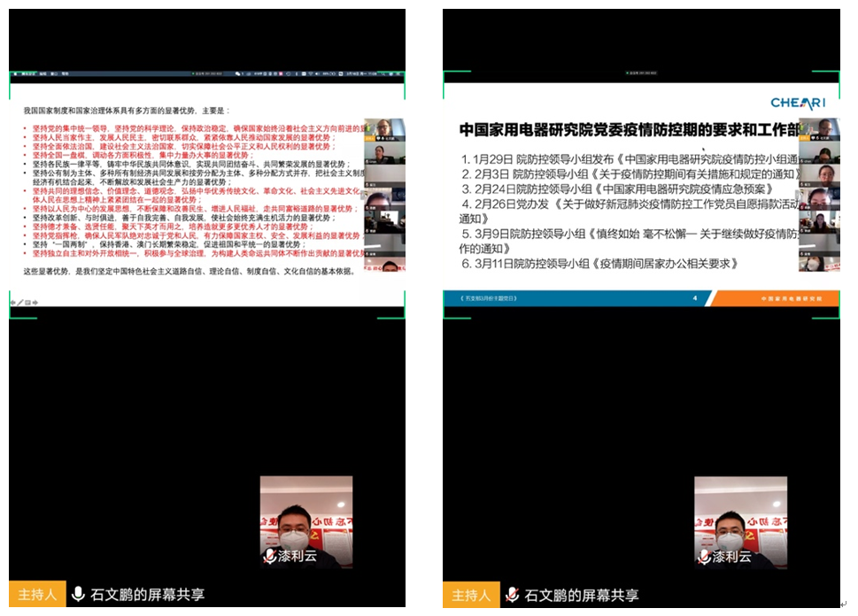This screenshot has width=858, height=616.
Task: Click item 3 dated 2月24日 on the right slide
Action: (x=616, y=189)
